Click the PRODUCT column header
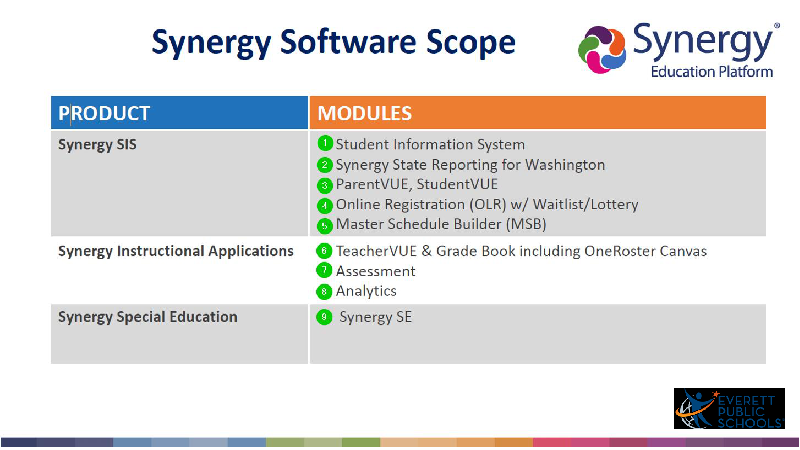This screenshot has width=800, height=450. tap(179, 113)
